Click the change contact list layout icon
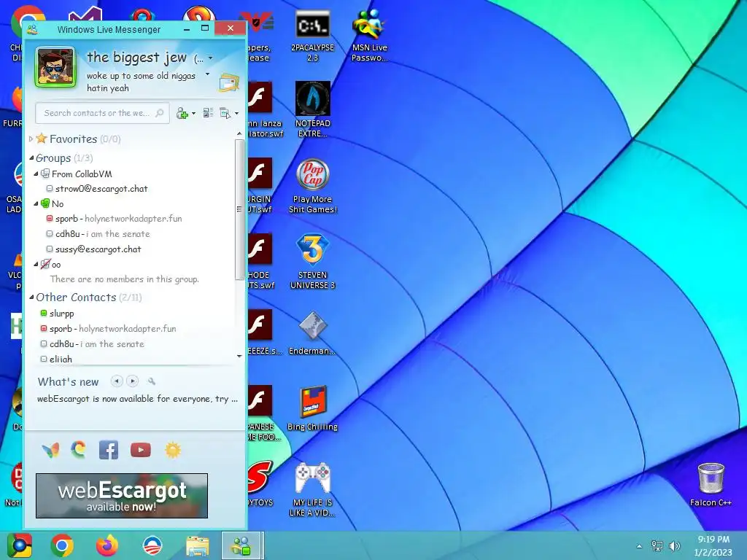Image resolution: width=747 pixels, height=560 pixels. coord(208,113)
